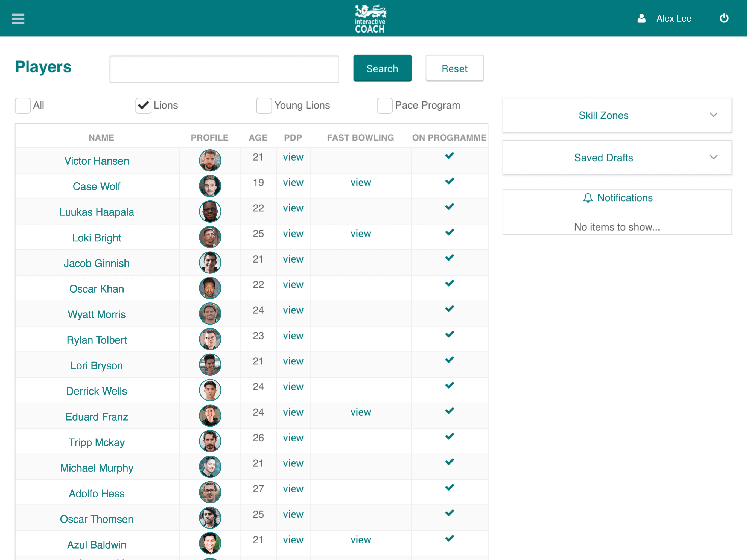Click Oscar Khan's profile photo
The image size is (747, 560).
tap(210, 288)
